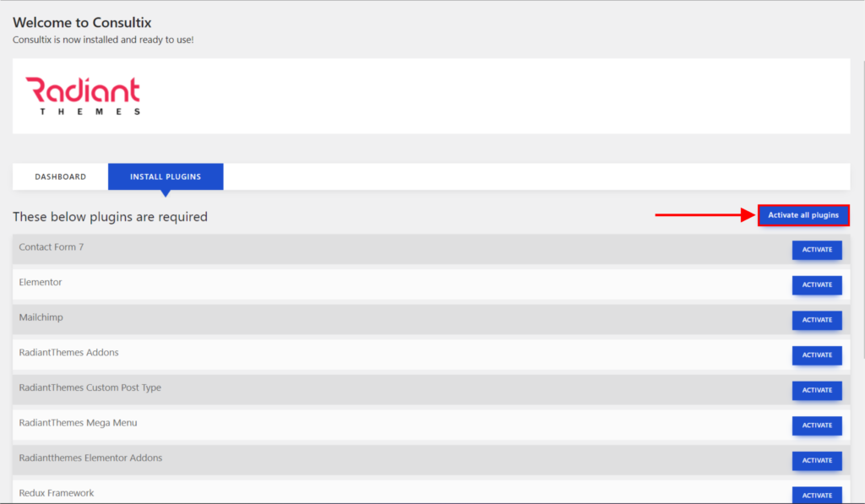Click the Contact Form 7 row name
Viewport: 865px width, 504px height.
coord(52,247)
